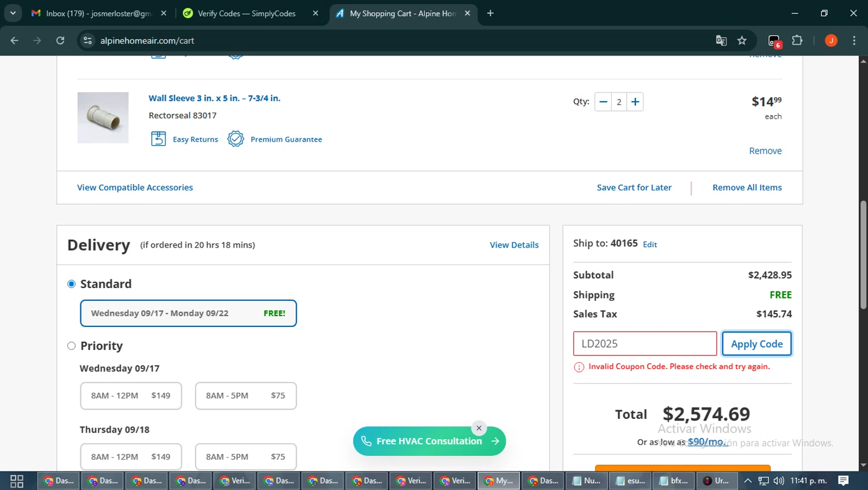Viewport: 868px width, 490px height.
Task: Show hidden system tray icons
Action: (x=748, y=481)
